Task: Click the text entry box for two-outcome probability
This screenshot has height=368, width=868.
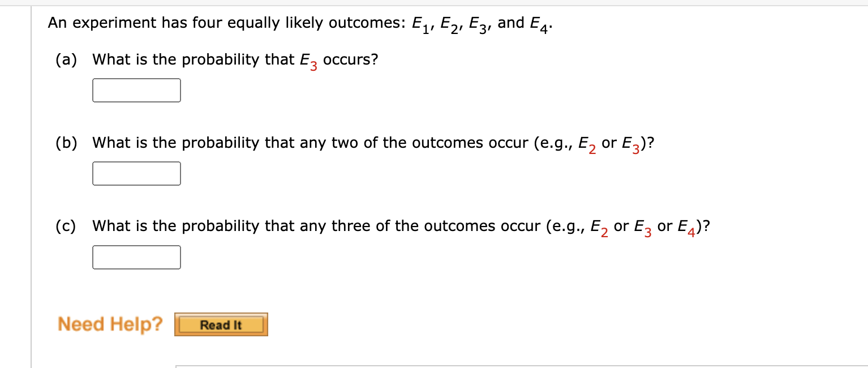Action: tap(136, 173)
